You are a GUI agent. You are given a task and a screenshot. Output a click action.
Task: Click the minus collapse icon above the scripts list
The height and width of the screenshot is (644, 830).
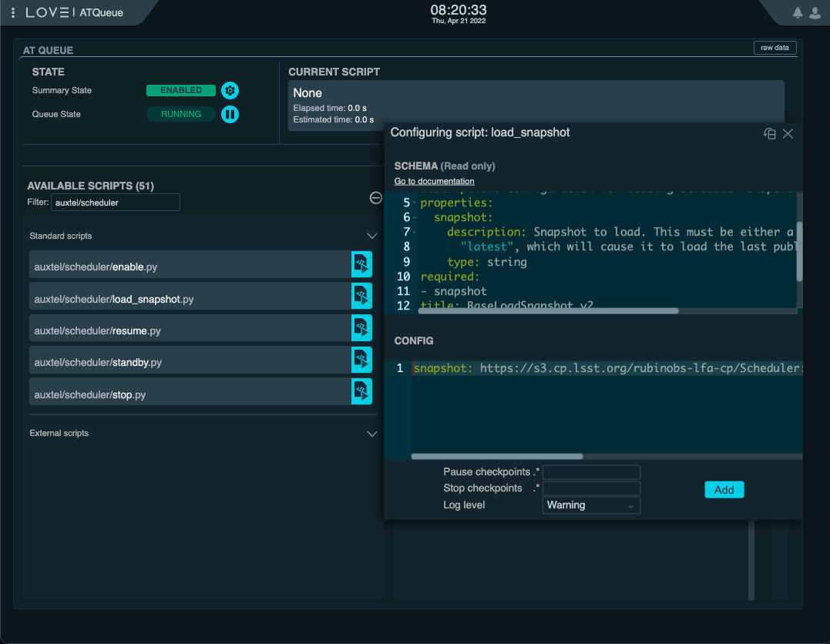pos(375,197)
